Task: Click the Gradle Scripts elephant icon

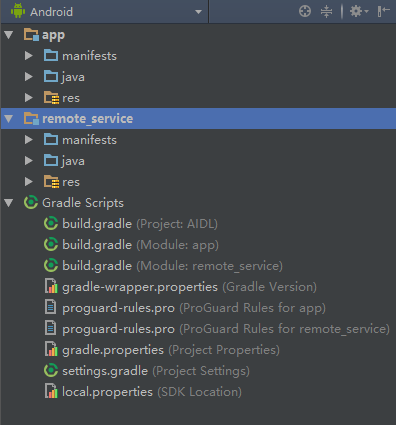Action: tap(31, 203)
